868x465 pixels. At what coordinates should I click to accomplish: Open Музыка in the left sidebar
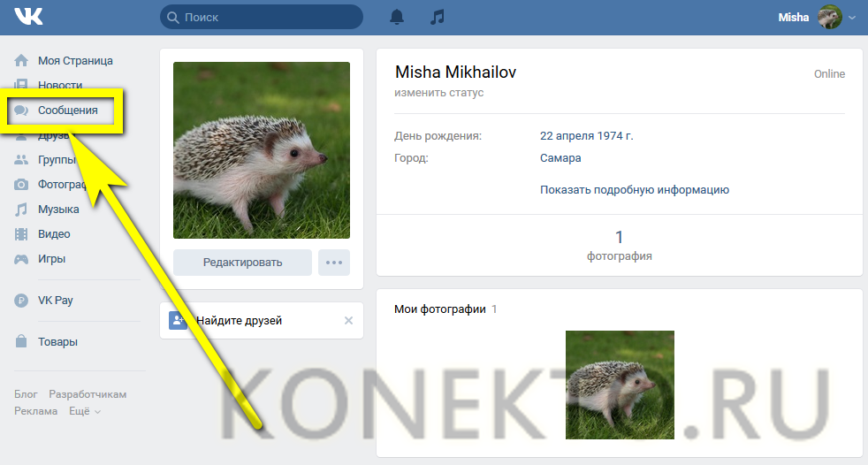pos(58,210)
